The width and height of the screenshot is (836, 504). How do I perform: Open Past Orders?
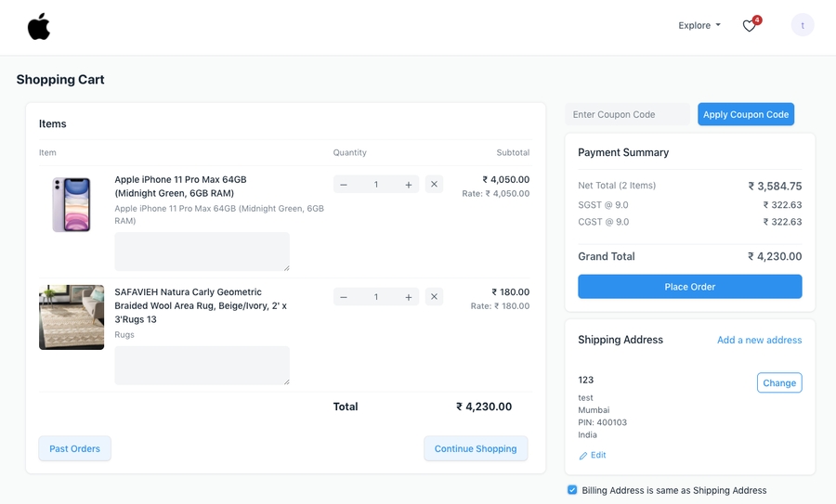(x=74, y=448)
